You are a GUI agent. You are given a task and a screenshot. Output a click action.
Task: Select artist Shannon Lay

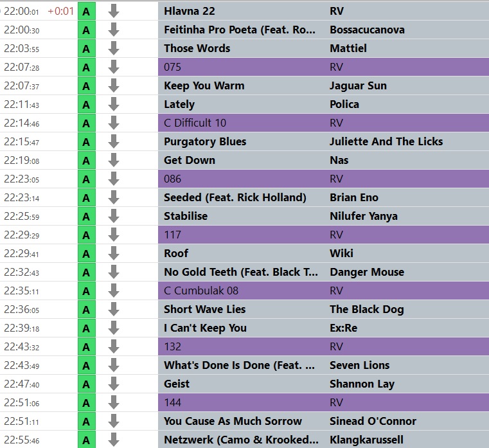pos(362,384)
